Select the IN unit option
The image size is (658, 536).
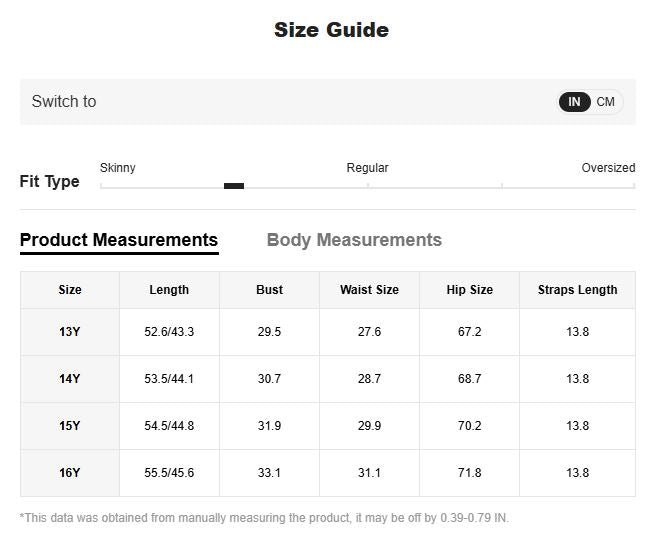pyautogui.click(x=574, y=102)
